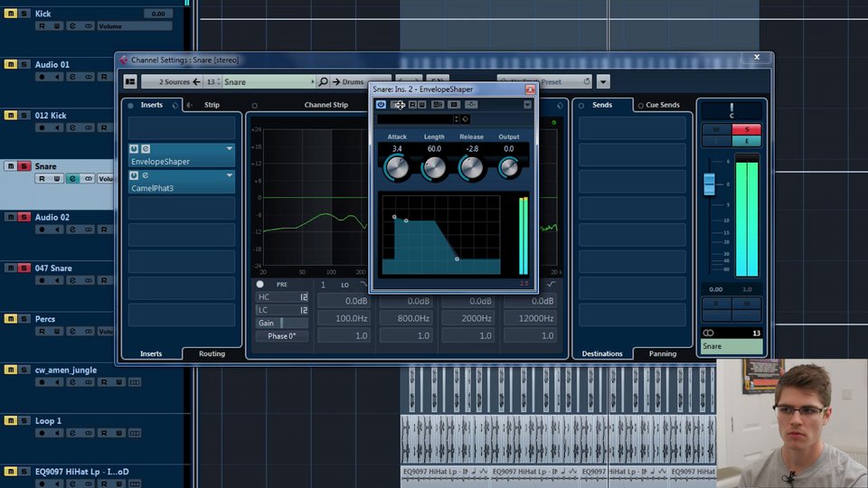Image resolution: width=868 pixels, height=488 pixels.
Task: Click the 12000Hz EQ band 4 frequency field
Action: 530,318
